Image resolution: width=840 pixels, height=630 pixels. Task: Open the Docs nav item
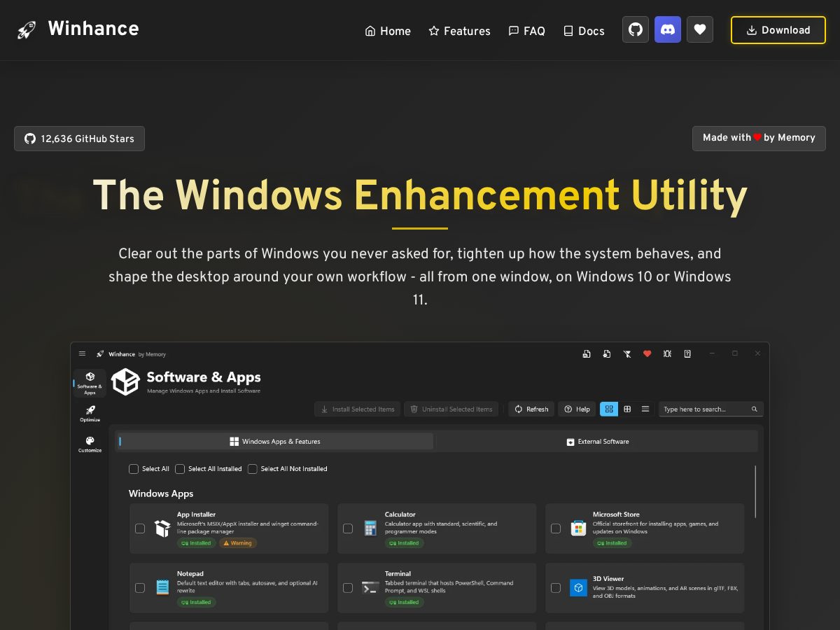coord(584,31)
